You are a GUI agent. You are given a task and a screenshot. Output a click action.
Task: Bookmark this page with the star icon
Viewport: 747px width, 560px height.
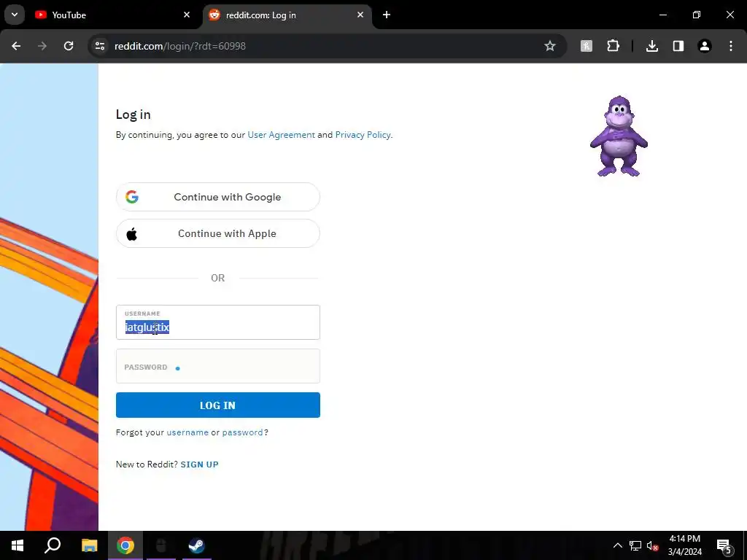550,46
